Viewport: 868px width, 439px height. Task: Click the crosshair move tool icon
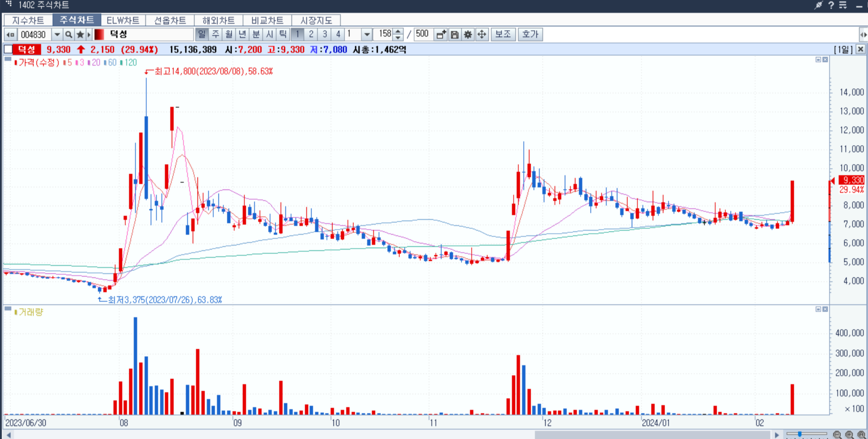pyautogui.click(x=482, y=34)
